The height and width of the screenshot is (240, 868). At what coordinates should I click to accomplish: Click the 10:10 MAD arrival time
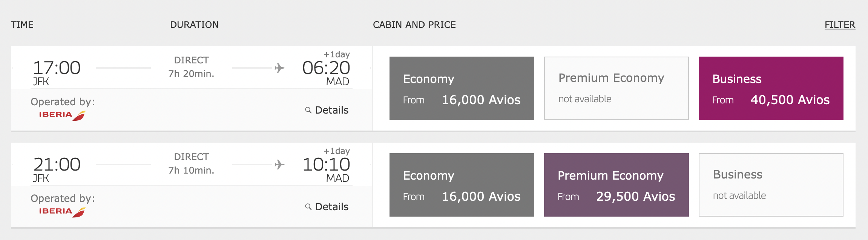(x=326, y=165)
